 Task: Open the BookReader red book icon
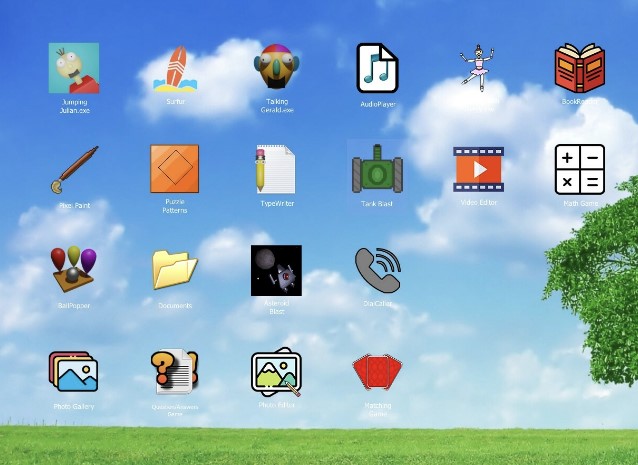pos(580,68)
